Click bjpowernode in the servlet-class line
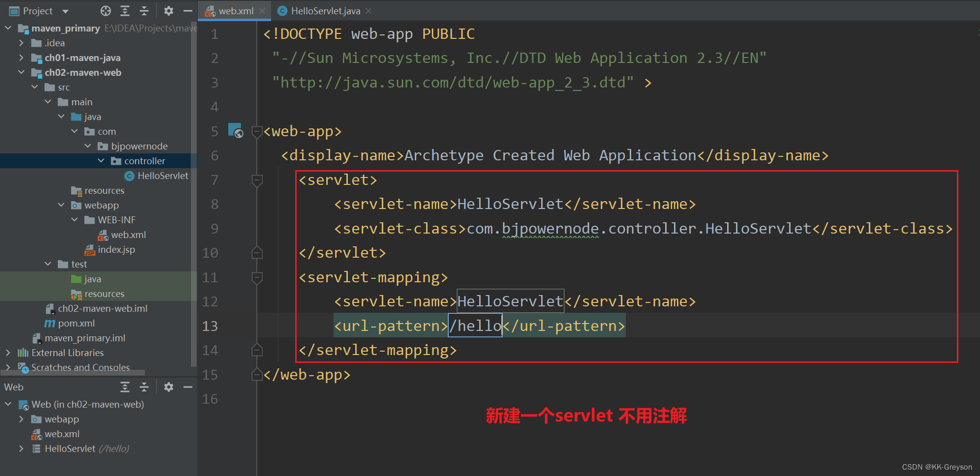The width and height of the screenshot is (980, 476). (550, 228)
